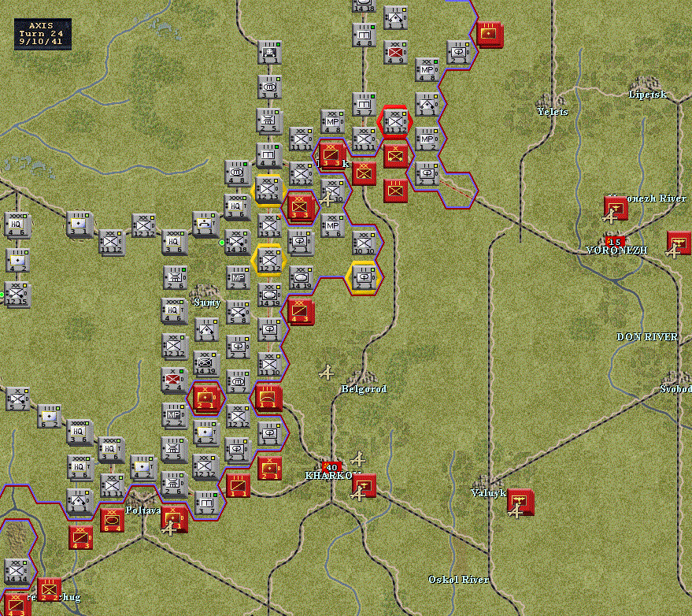Click the Soviet airbase counter at Kharkov

click(364, 486)
